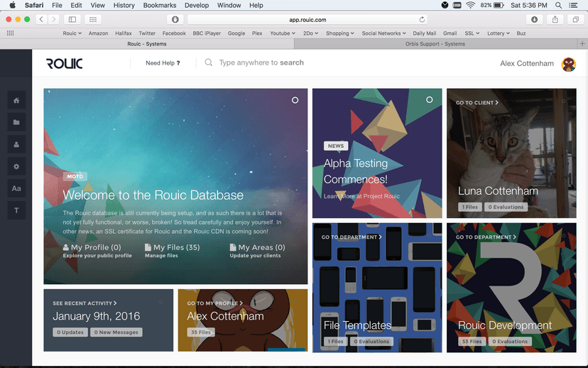Go back with Safari's back arrow
Image resolution: width=588 pixels, height=368 pixels.
coord(41,19)
